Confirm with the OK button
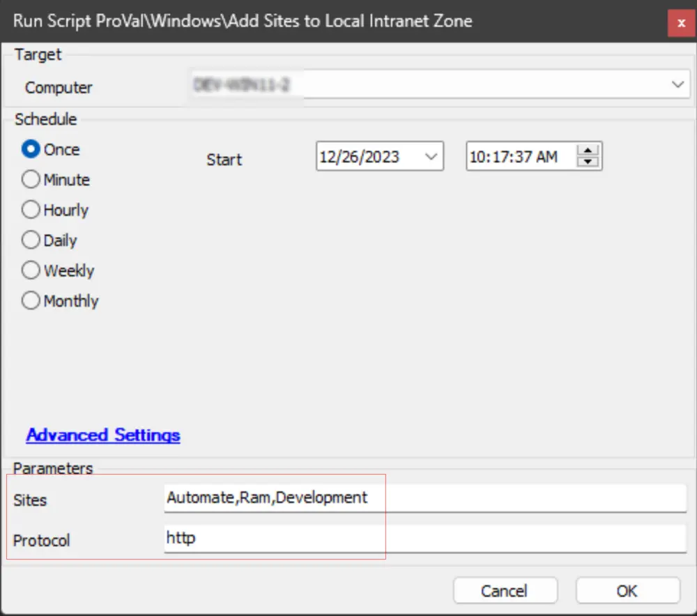This screenshot has height=616, width=697. [627, 591]
